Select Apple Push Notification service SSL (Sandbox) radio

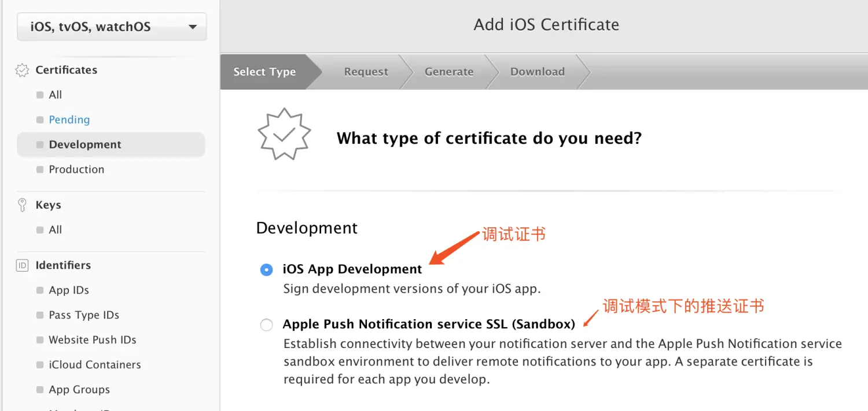coord(266,325)
